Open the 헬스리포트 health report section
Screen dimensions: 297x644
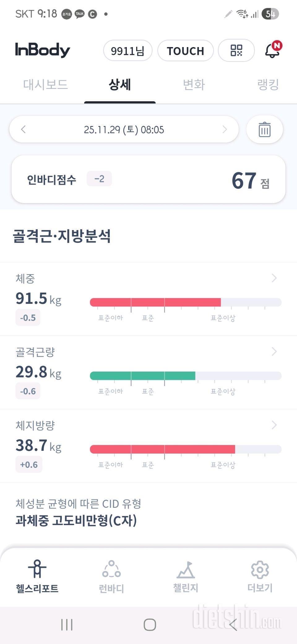[37, 576]
